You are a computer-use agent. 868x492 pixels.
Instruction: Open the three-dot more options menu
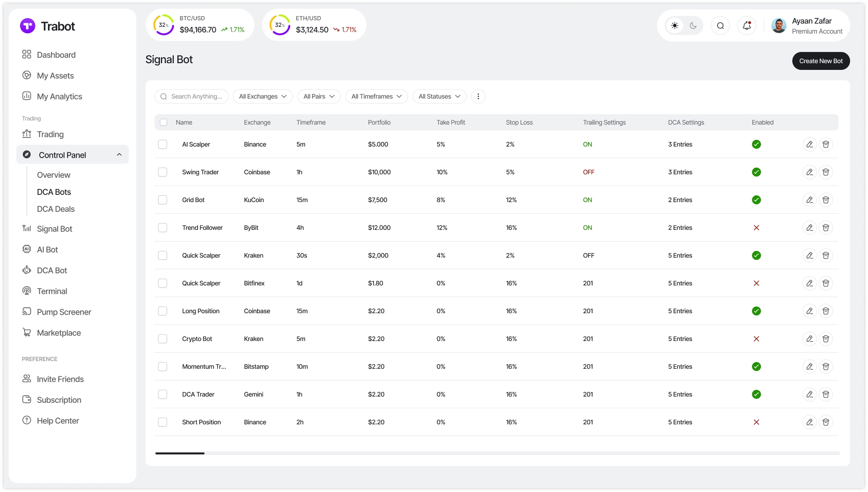coord(478,96)
